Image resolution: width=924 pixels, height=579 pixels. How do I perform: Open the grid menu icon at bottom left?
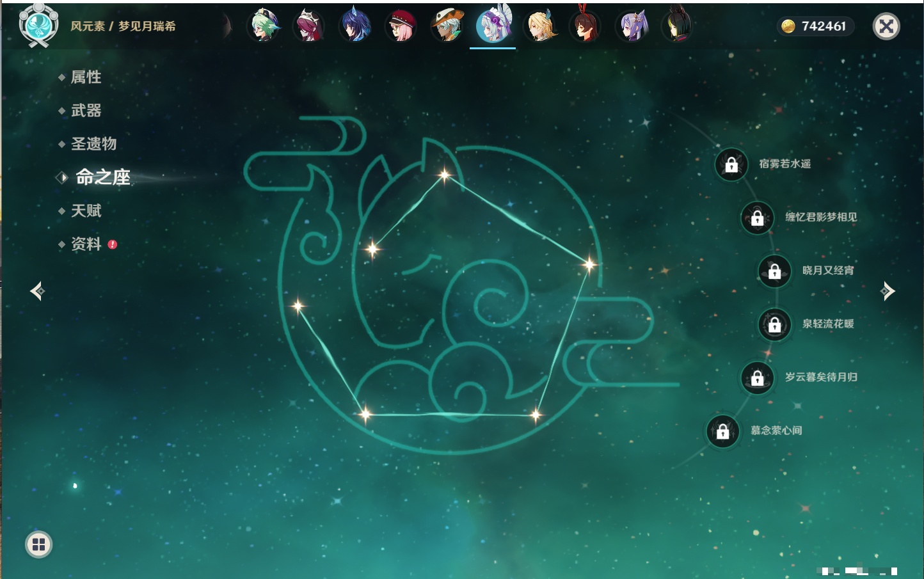point(38,544)
